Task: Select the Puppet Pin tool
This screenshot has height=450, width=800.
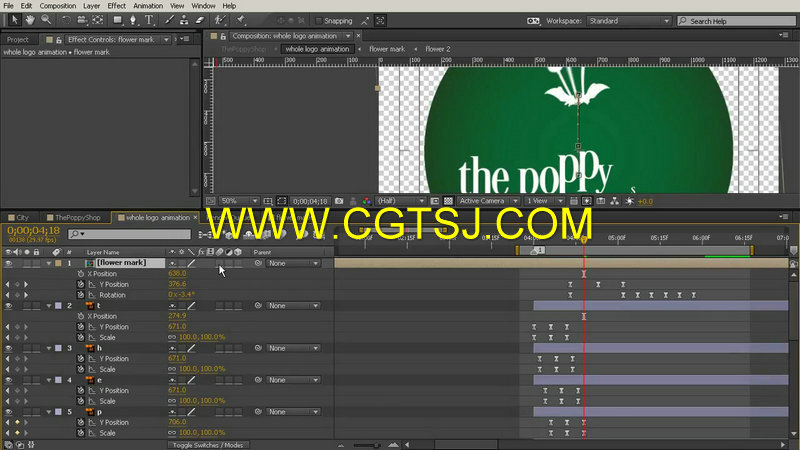Action: tap(240, 20)
